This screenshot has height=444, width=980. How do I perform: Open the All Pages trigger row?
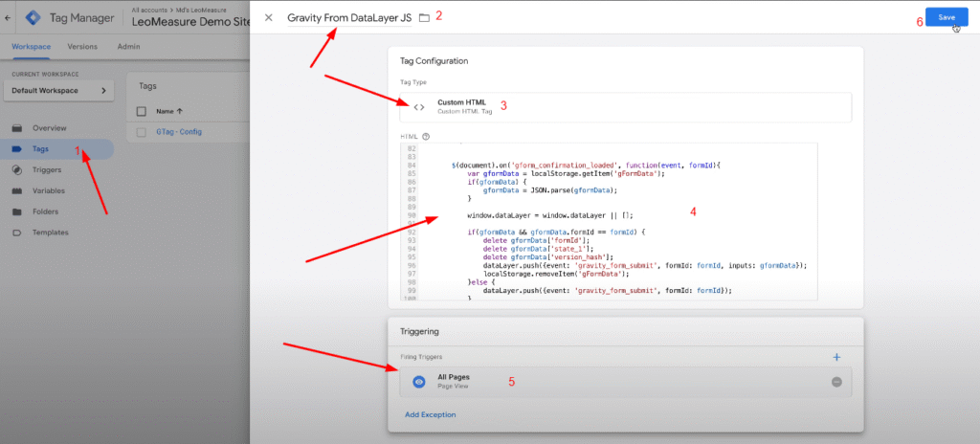click(x=626, y=382)
